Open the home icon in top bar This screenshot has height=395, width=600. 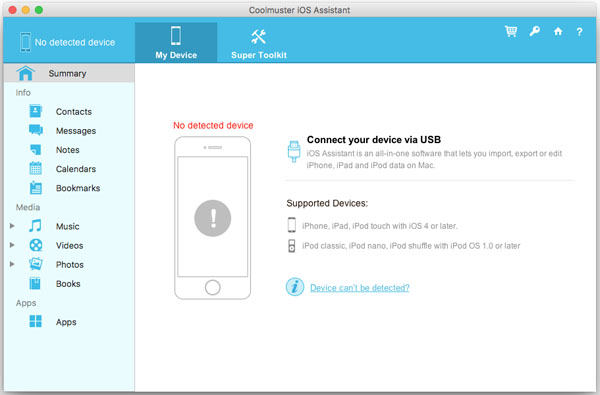558,31
